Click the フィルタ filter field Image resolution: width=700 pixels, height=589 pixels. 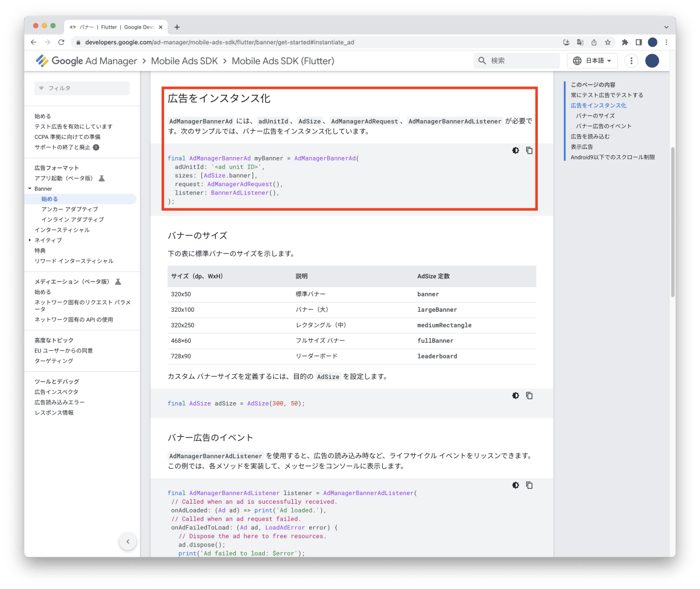coord(82,88)
